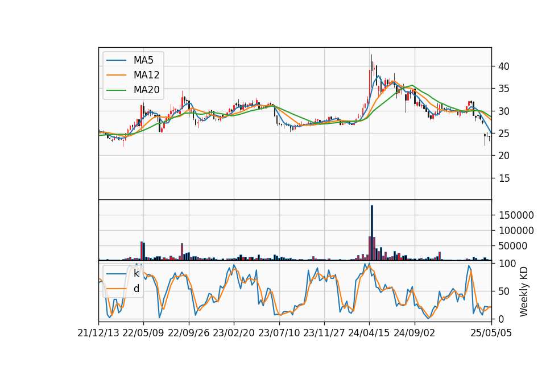The height and width of the screenshot is (392, 546).
Task: Click the price axis value 25
Action: [503, 134]
